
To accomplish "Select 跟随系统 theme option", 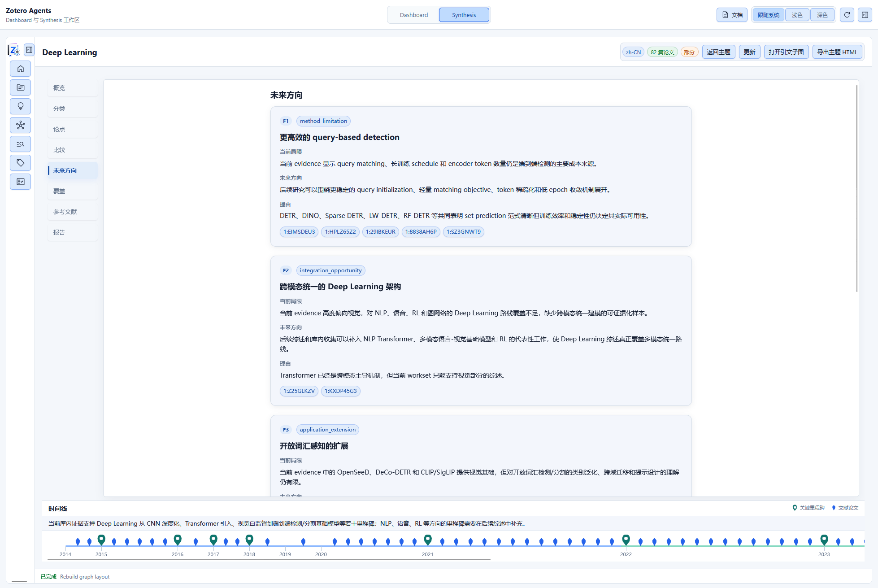I will click(x=769, y=15).
